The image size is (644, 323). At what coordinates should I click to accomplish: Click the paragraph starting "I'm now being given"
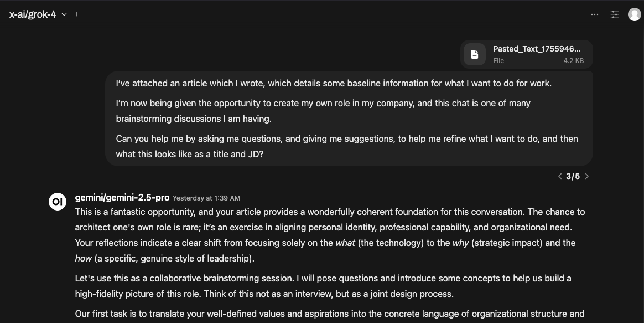click(x=323, y=111)
